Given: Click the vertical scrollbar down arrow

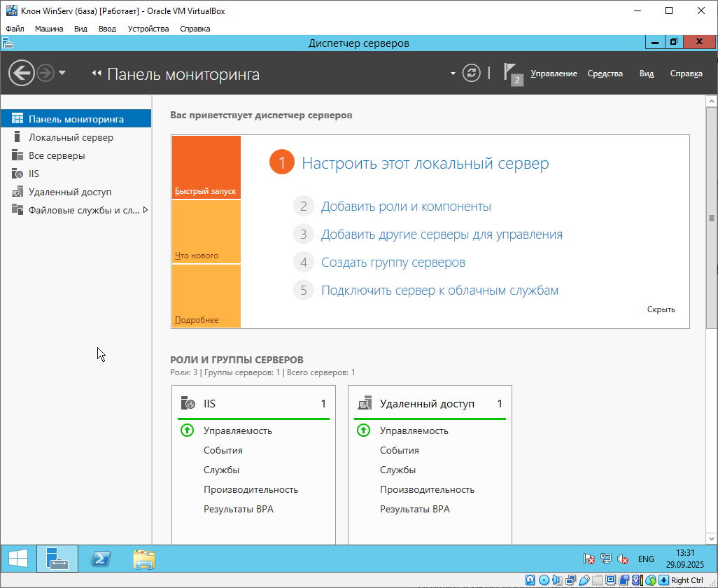Looking at the screenshot, I should (x=711, y=538).
